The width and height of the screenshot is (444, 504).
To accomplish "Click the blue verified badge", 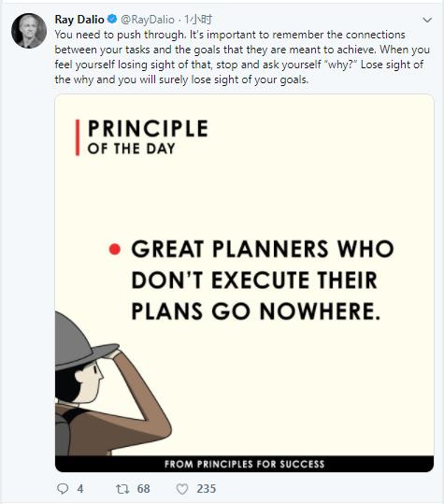I will tap(112, 20).
